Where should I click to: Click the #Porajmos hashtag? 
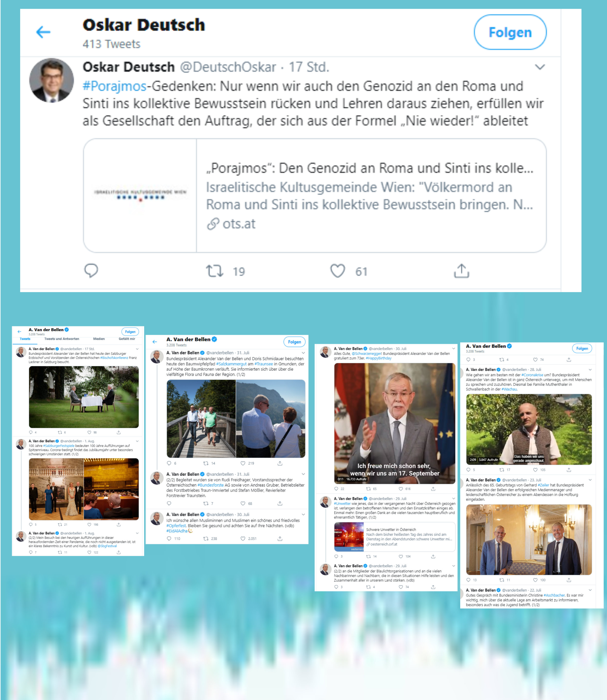pos(115,86)
